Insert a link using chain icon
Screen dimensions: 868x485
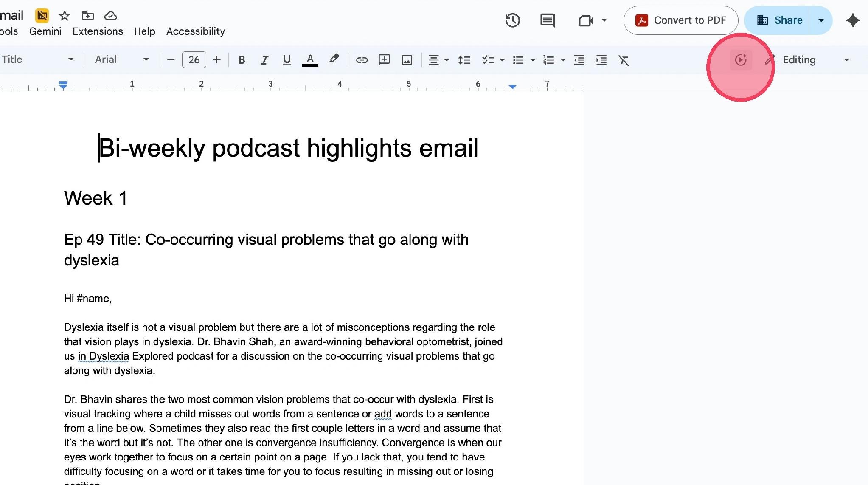[x=362, y=60]
